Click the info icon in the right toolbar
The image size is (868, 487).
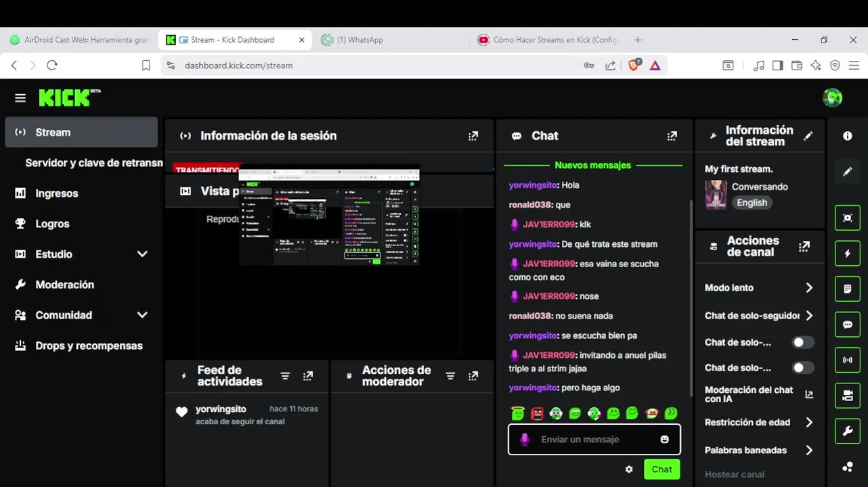[847, 136]
